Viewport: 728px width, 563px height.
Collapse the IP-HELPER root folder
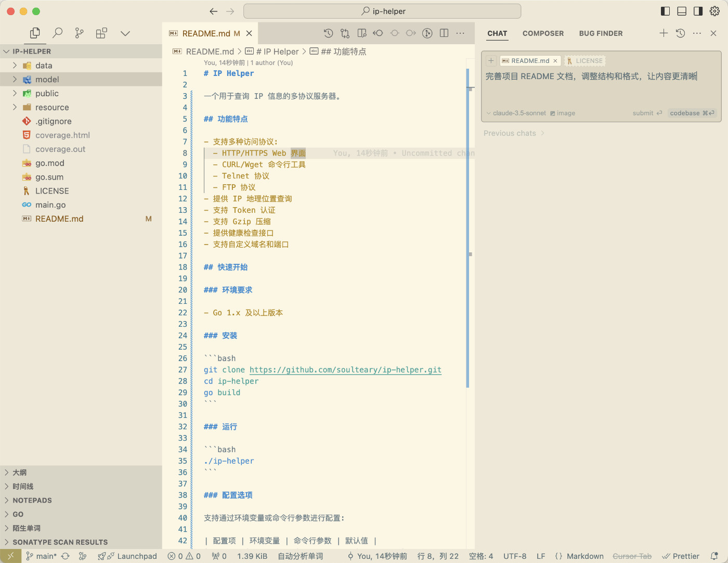[81, 52]
